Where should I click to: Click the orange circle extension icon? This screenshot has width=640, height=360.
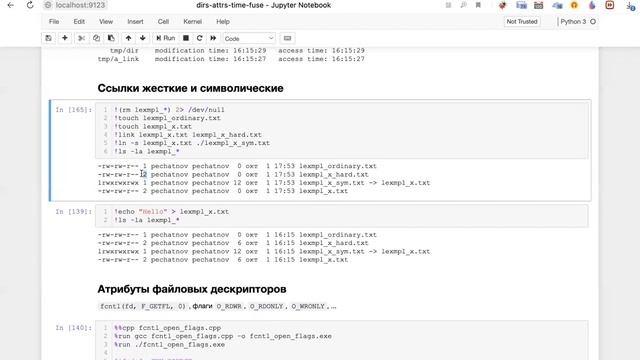[574, 5]
